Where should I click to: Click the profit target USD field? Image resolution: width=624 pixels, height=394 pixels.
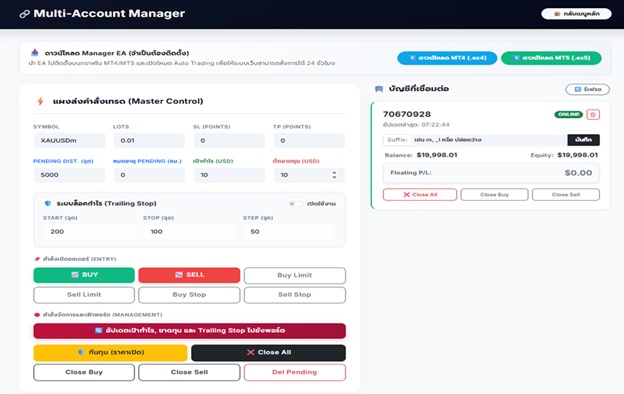[x=229, y=175]
